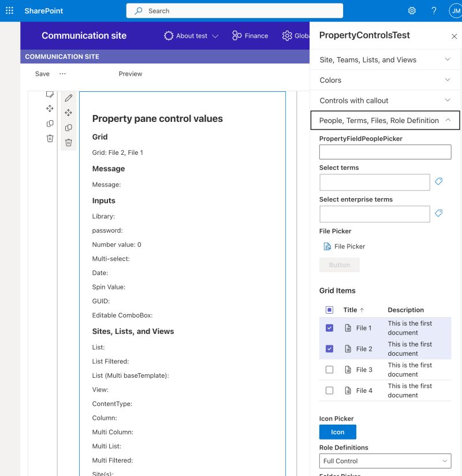Click the Select terms input box
This screenshot has width=462, height=476.
(x=375, y=182)
